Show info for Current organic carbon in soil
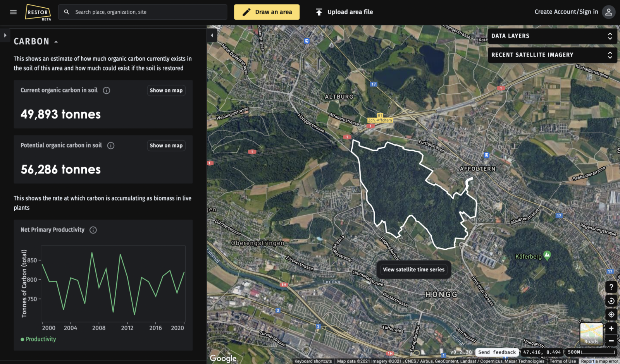This screenshot has width=620, height=364. (x=107, y=90)
